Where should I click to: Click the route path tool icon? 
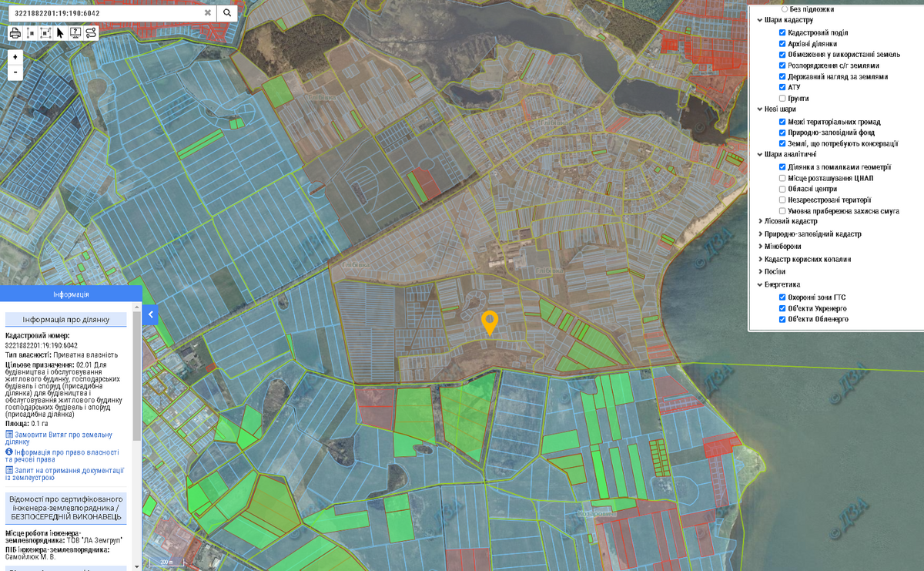coord(91,33)
